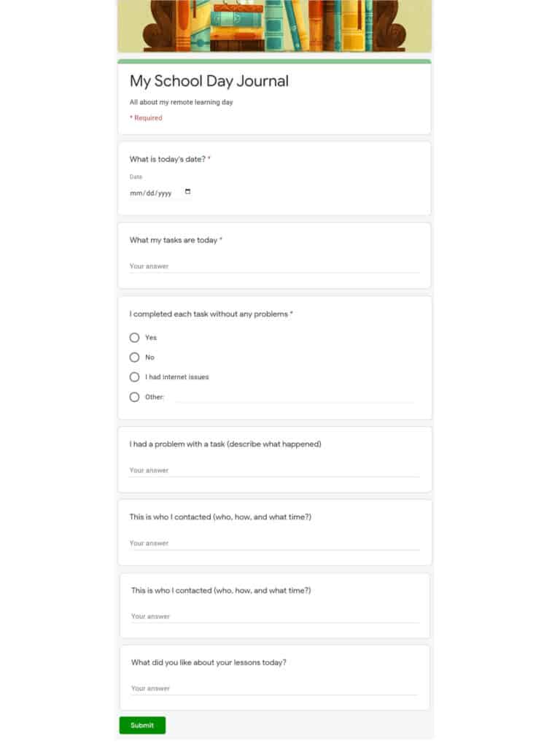Click the 'What is today's date?' question heading
Viewport: 560px width, 747px height.
(x=168, y=159)
